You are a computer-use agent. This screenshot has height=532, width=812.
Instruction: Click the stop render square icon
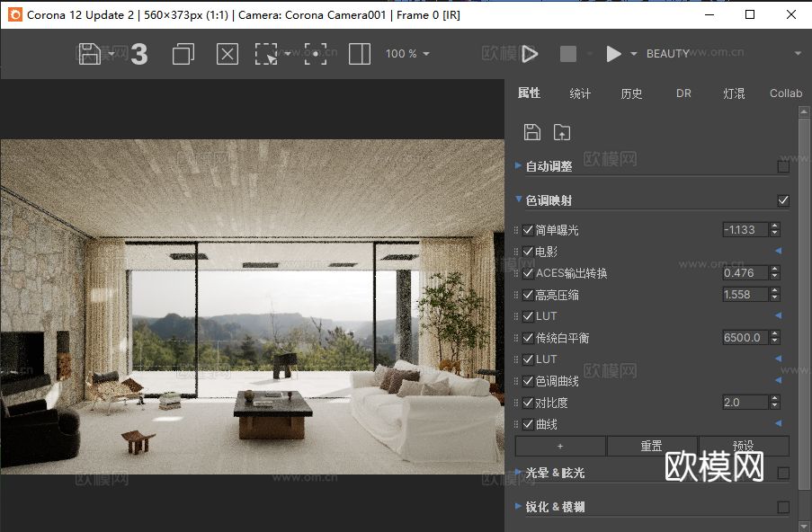pos(569,53)
